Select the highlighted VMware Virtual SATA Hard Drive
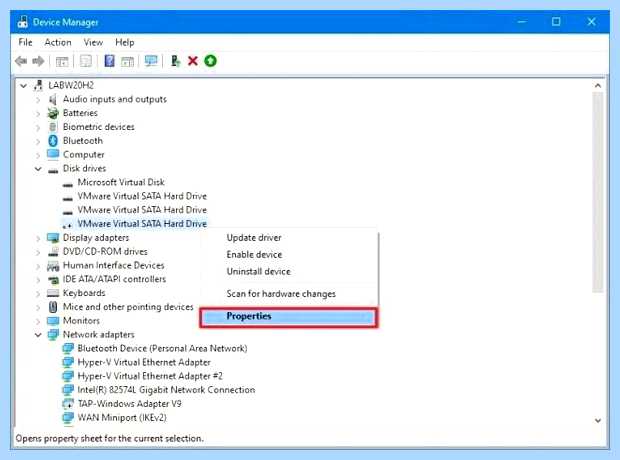Viewport: 620px width, 460px height. point(142,224)
